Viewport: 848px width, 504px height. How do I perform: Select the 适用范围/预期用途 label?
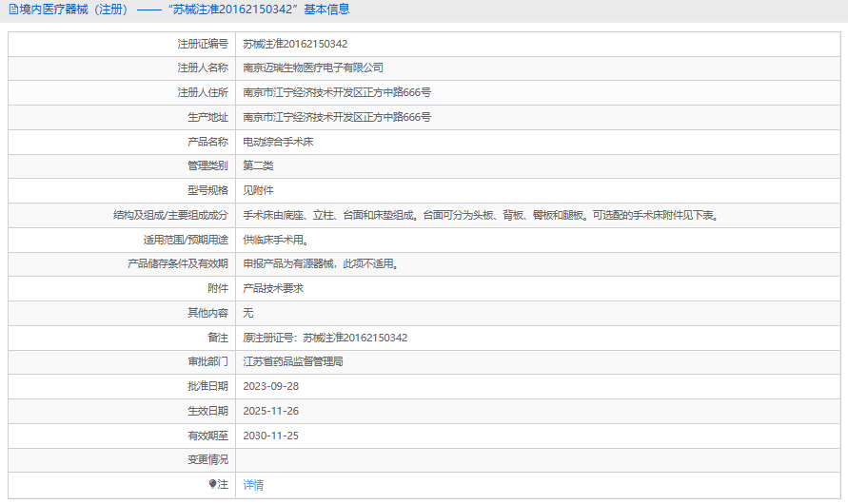coord(186,240)
